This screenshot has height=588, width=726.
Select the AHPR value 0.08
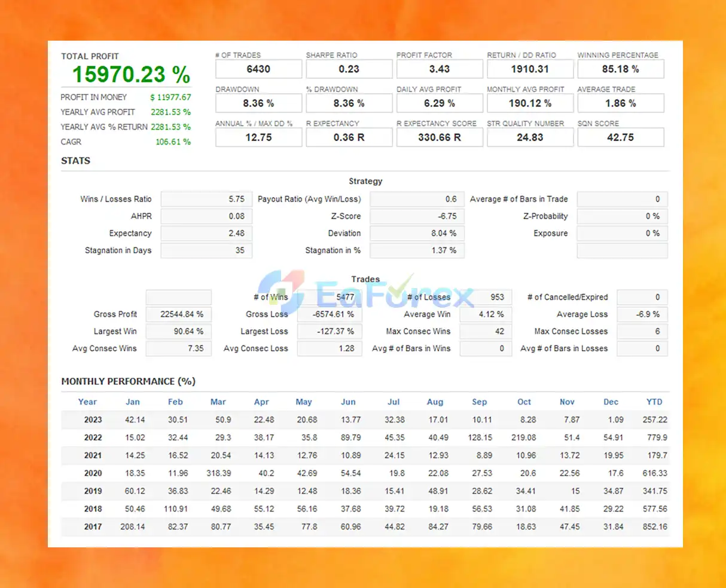206,216
